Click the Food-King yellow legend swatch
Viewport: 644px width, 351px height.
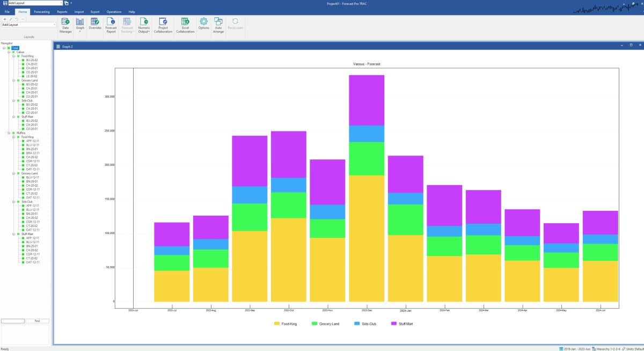tap(277, 324)
